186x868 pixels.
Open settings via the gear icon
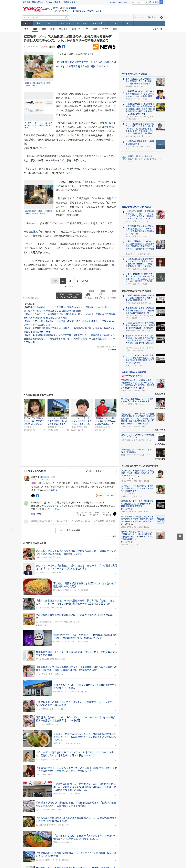point(161,17)
